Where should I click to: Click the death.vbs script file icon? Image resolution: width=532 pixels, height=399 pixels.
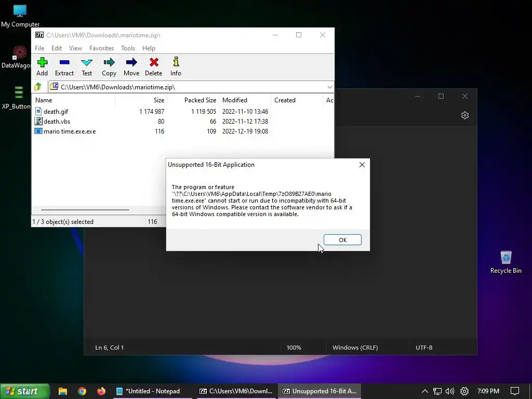pyautogui.click(x=38, y=121)
